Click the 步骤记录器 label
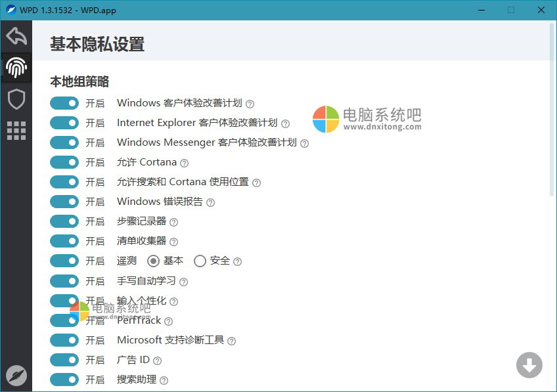The width and height of the screenshot is (557, 392). [141, 221]
